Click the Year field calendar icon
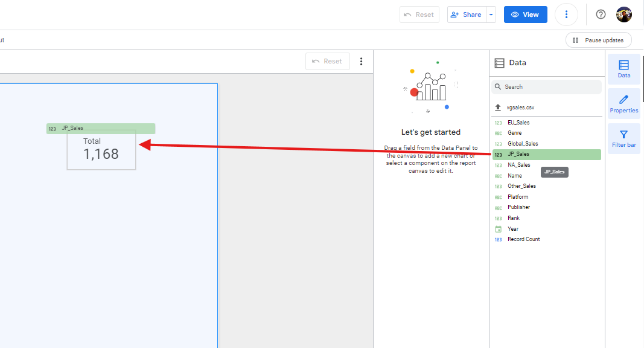 coord(498,229)
